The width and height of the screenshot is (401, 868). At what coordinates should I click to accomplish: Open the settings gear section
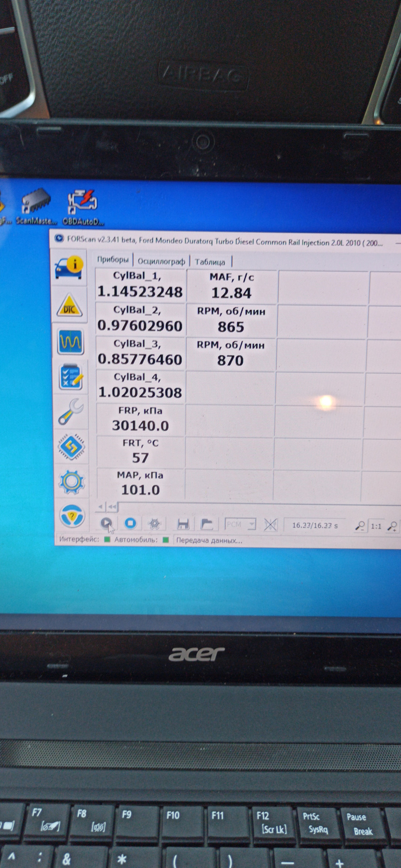click(x=72, y=482)
